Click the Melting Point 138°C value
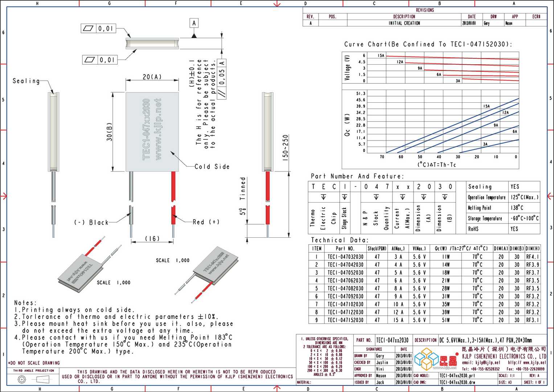 517,208
